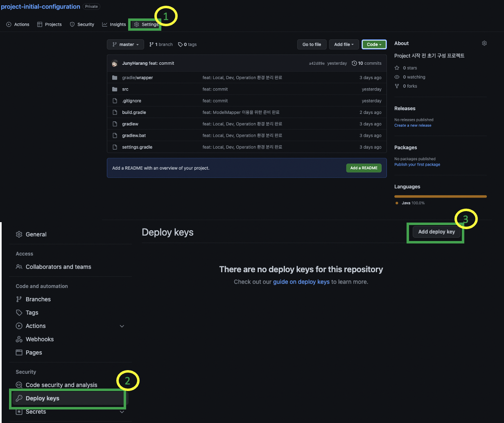This screenshot has height=423, width=504.
Task: Click the General gear icon in sidebar
Action: [x=19, y=234]
